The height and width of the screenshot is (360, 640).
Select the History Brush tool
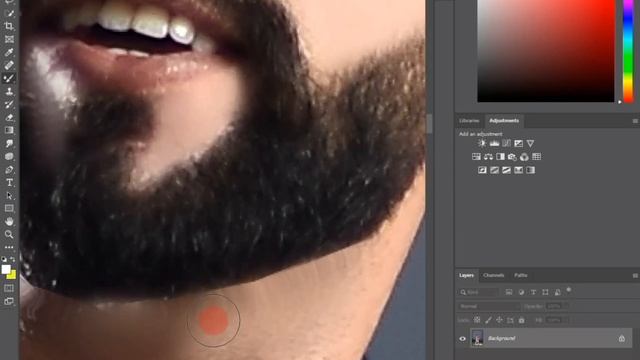point(9,104)
